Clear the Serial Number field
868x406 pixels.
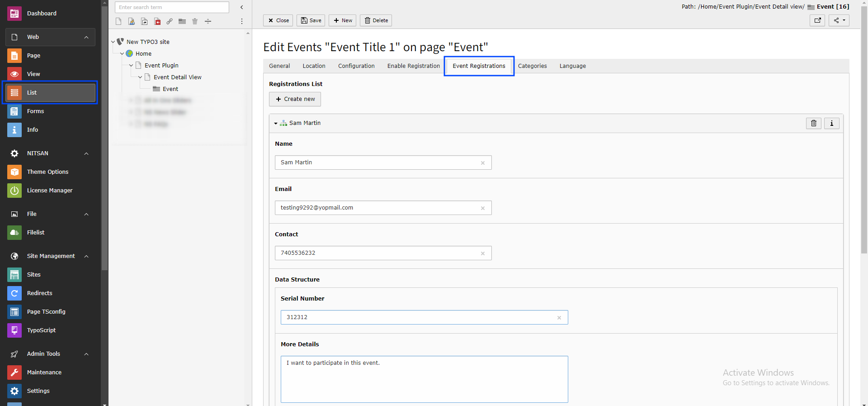point(559,318)
